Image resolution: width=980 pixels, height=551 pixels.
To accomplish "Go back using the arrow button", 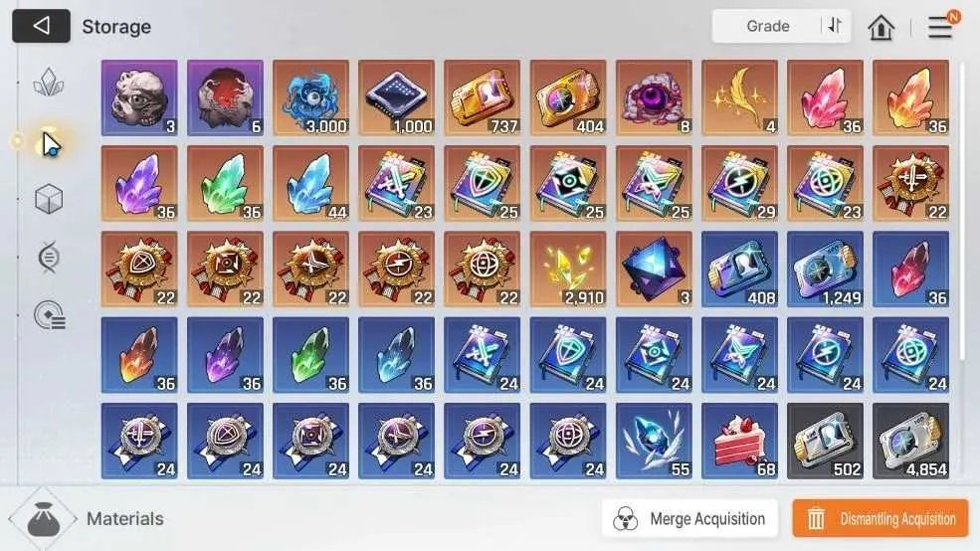I will point(41,26).
